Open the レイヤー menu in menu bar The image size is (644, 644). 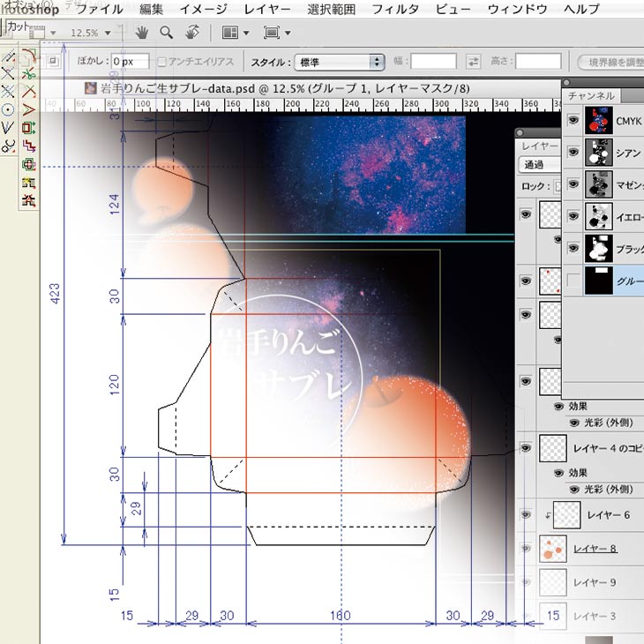click(267, 9)
